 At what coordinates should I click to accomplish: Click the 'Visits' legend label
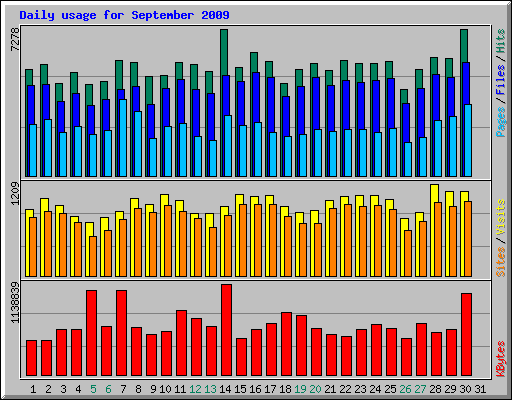pos(501,218)
